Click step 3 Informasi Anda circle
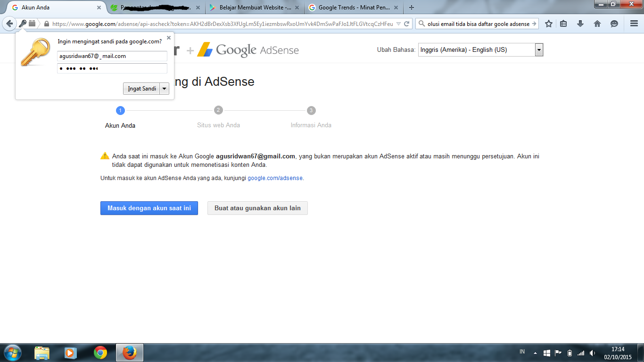Screen dimensions: 644x362 [x=311, y=110]
